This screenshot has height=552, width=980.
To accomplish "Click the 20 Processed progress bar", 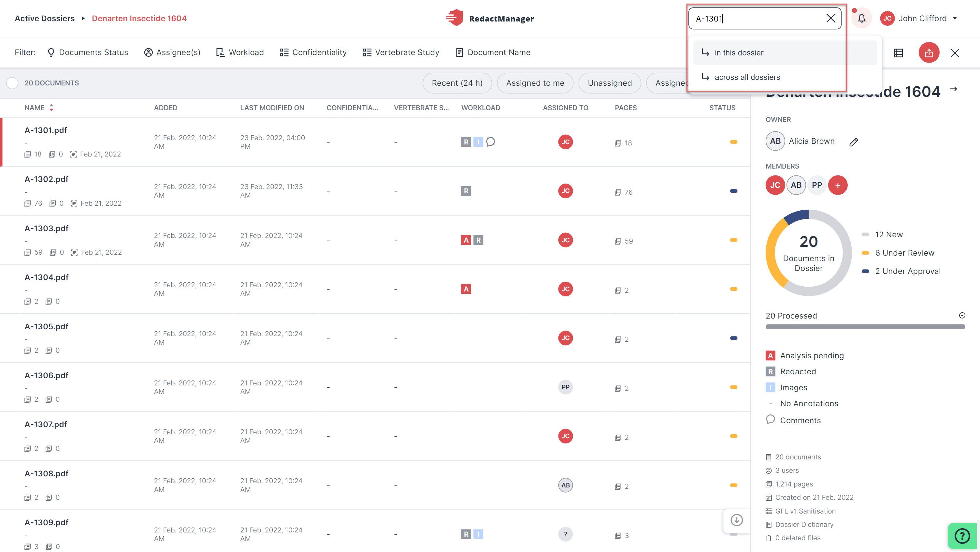I will click(x=865, y=327).
